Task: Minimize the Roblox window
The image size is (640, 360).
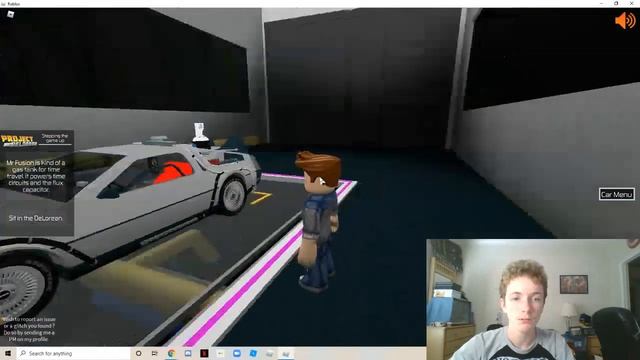Action: [x=601, y=3]
